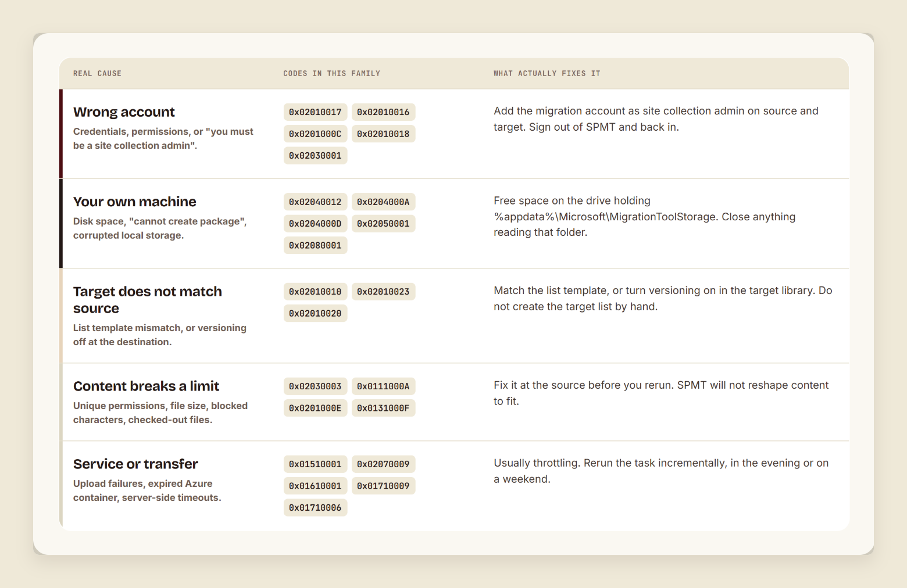Screen dimensions: 907x588
Task: Select the "Target does not match source" heading
Action: 148,300
